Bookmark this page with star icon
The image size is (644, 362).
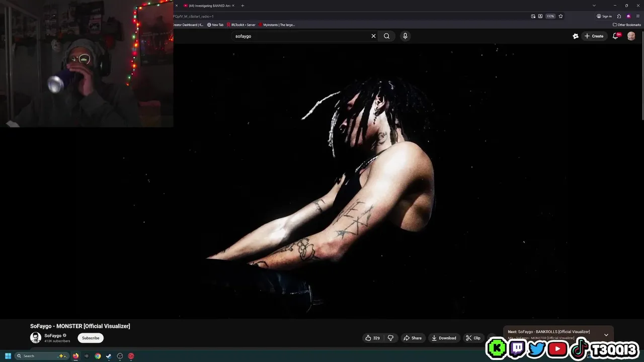[x=560, y=16]
